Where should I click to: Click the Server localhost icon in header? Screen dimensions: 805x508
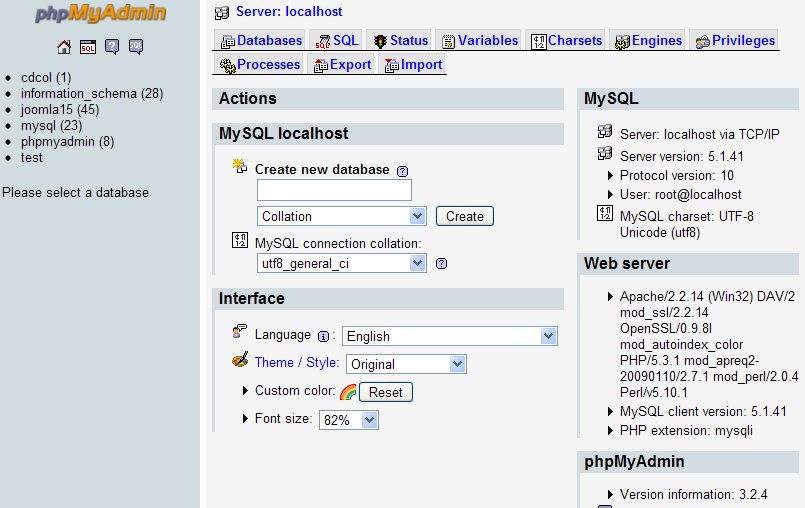click(x=221, y=13)
